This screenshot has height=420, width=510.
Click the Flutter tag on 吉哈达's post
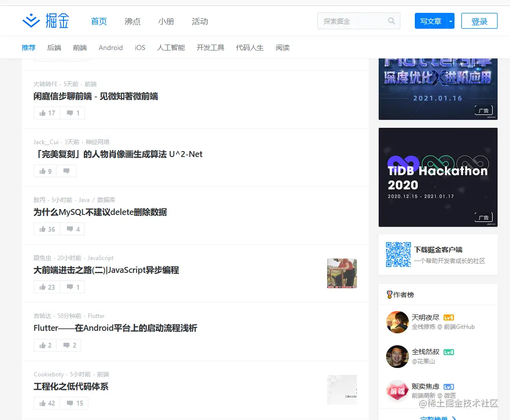96,316
